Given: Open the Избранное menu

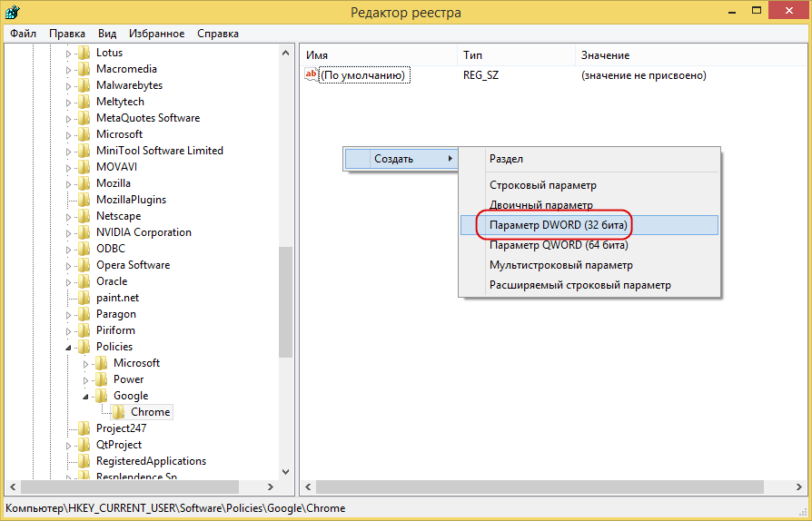Looking at the screenshot, I should pos(156,34).
